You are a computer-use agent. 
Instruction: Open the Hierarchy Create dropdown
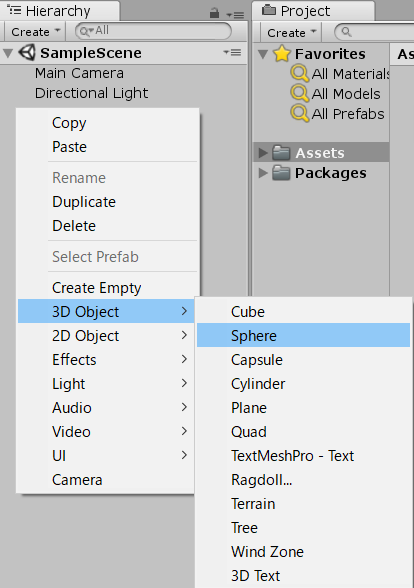click(35, 32)
